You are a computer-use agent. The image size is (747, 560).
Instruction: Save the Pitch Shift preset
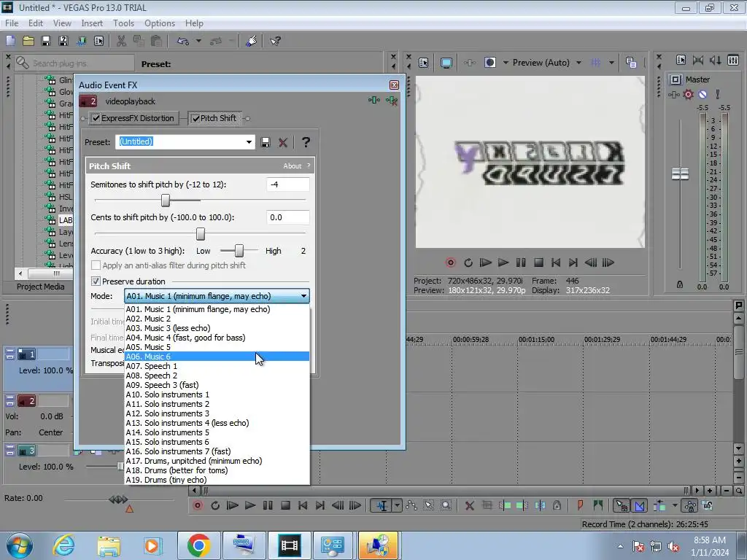266,142
